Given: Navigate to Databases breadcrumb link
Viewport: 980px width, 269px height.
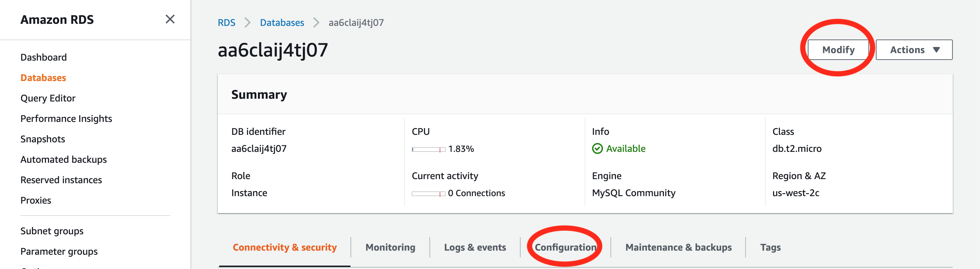Looking at the screenshot, I should [x=282, y=23].
